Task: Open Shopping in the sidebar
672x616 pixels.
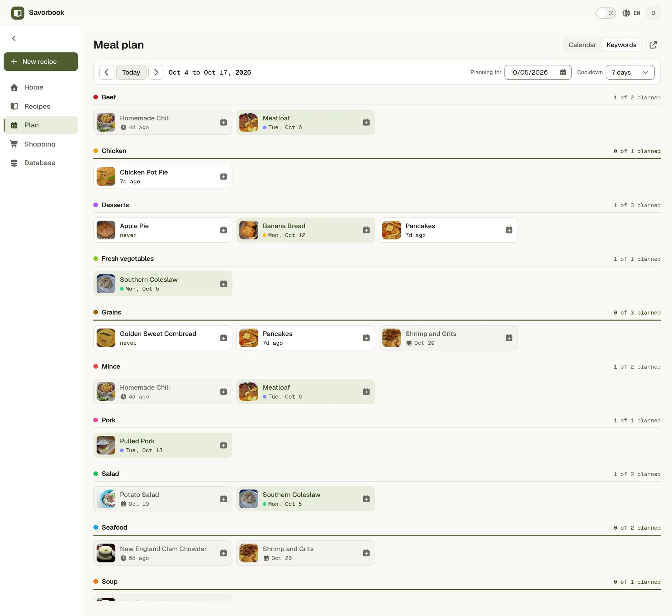Action: [x=41, y=144]
